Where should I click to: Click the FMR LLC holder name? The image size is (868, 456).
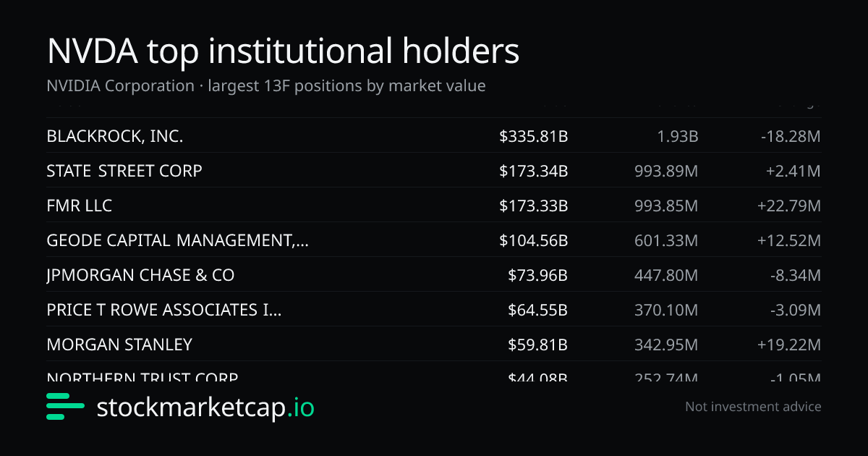coord(79,206)
